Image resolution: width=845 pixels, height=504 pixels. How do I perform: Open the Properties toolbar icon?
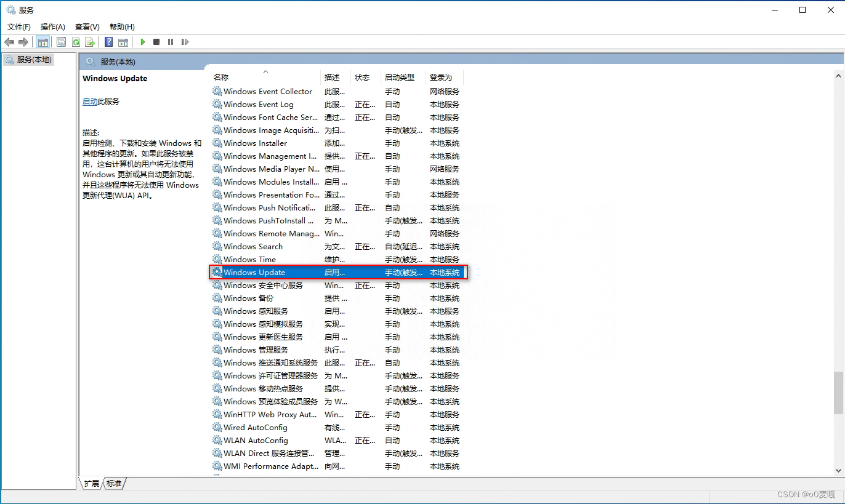coord(61,42)
